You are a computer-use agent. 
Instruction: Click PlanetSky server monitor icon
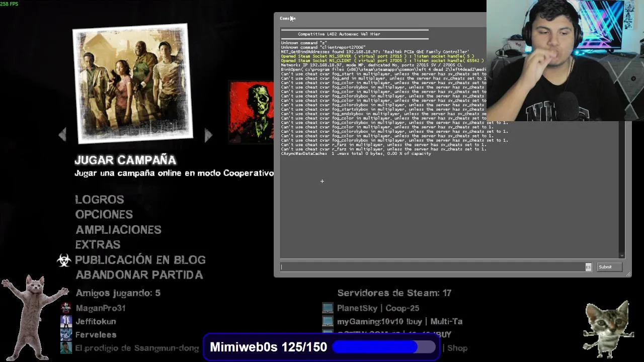[328, 308]
